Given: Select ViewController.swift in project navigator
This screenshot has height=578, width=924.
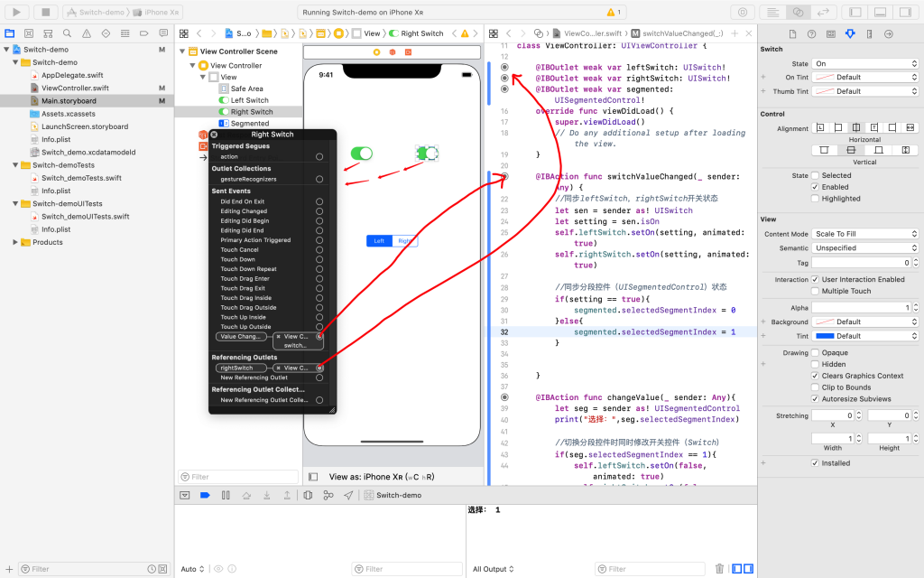Looking at the screenshot, I should click(75, 89).
